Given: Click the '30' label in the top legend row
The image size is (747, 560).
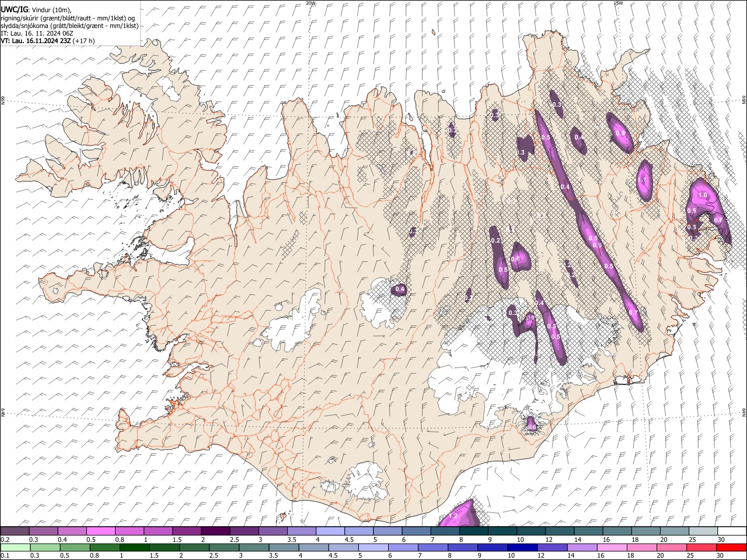Looking at the screenshot, I should (x=721, y=540).
